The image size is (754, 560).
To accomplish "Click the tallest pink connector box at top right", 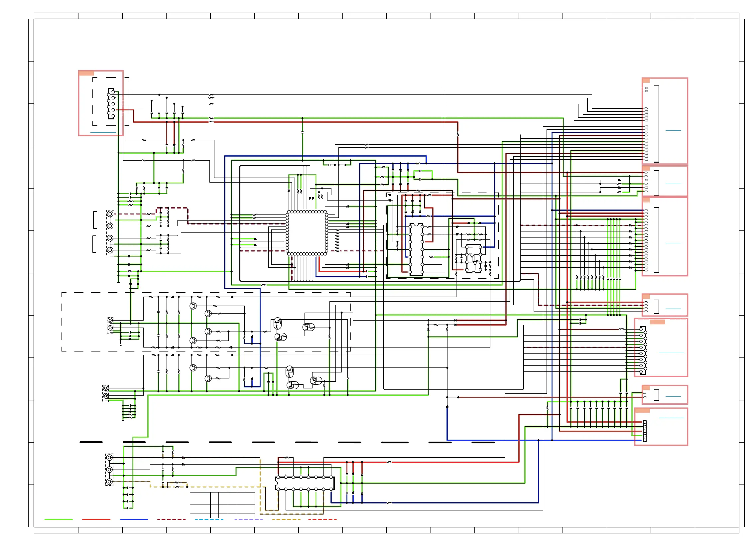I will [665, 121].
